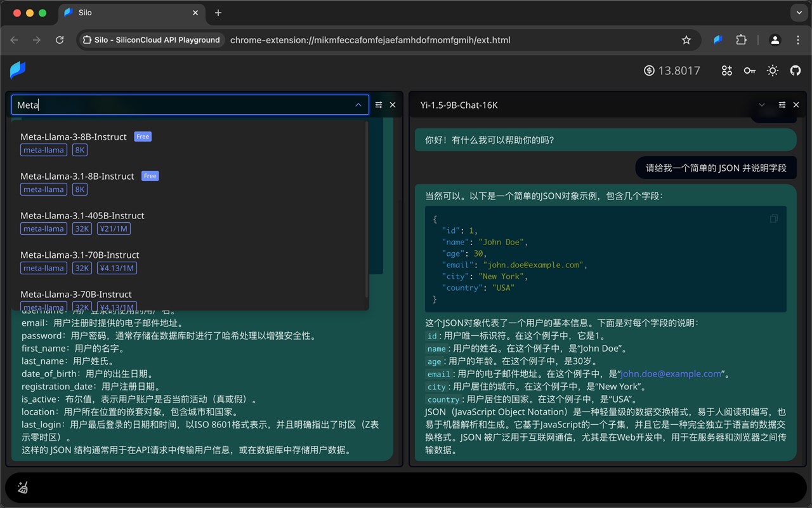812x508 pixels.
Task: Open the GitHub repository icon
Action: click(796, 70)
